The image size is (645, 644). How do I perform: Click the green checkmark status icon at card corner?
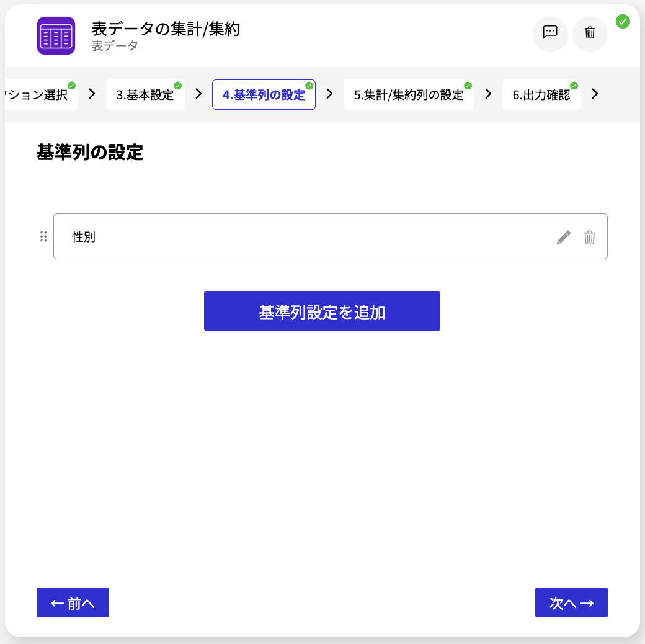pyautogui.click(x=623, y=21)
